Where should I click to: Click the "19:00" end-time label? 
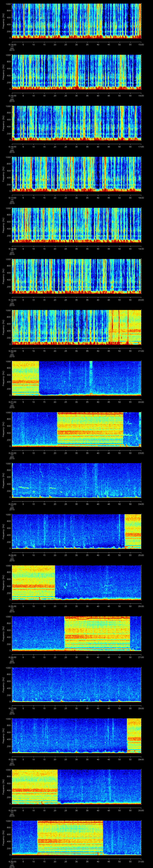(141, 249)
